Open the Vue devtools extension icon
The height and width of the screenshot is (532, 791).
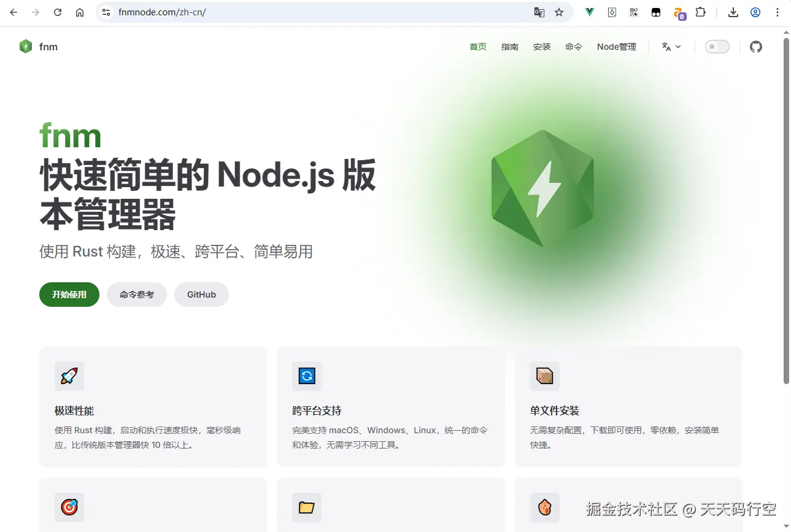(590, 12)
